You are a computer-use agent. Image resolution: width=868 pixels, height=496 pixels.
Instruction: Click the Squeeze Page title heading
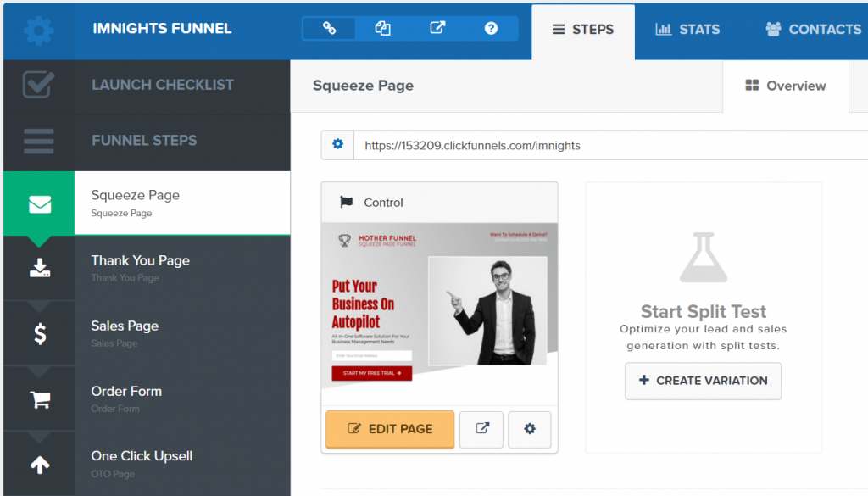tap(363, 86)
